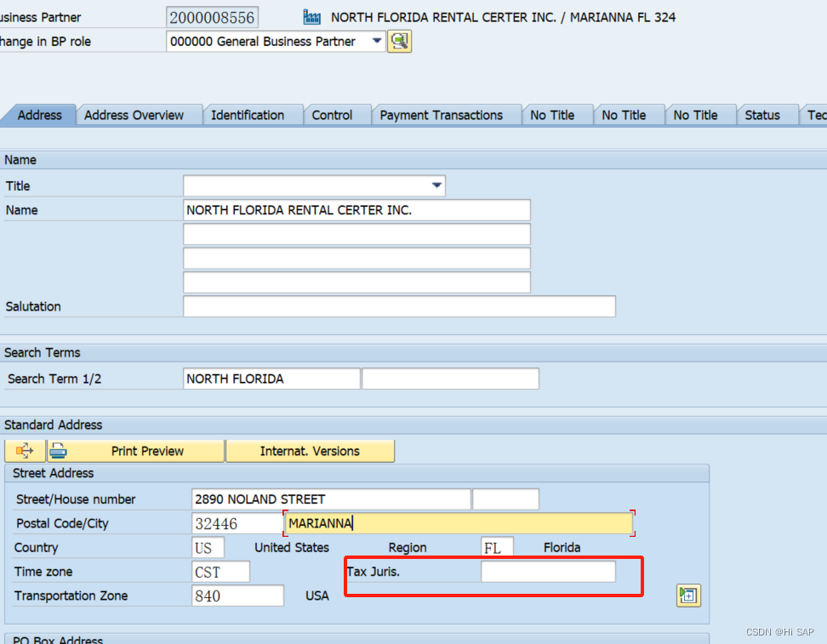
Task: Open the Payment Transactions tab
Action: click(442, 115)
